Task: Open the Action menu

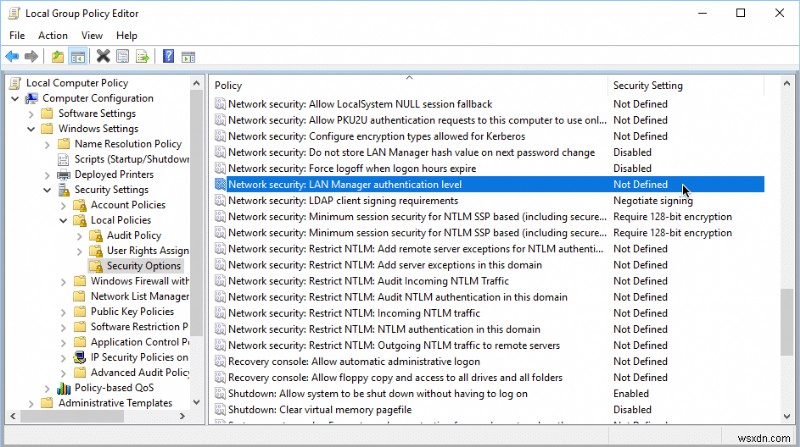Action: pos(53,35)
